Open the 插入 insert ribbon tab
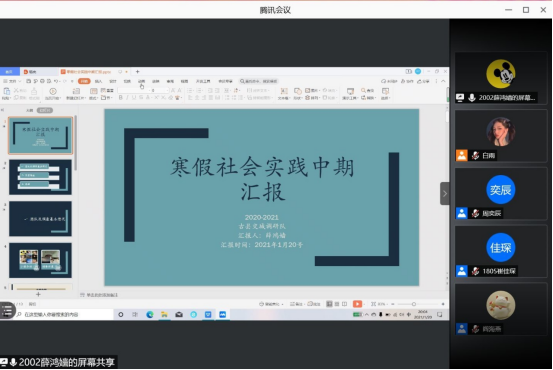 tap(98, 81)
